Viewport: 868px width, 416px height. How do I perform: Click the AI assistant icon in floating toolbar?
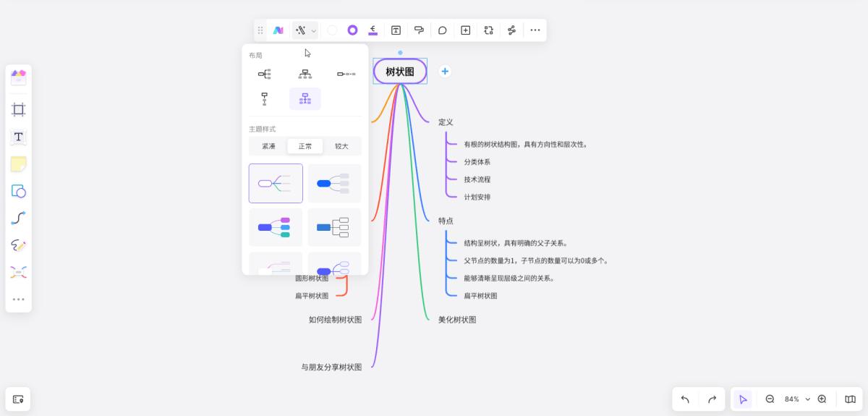click(x=278, y=30)
